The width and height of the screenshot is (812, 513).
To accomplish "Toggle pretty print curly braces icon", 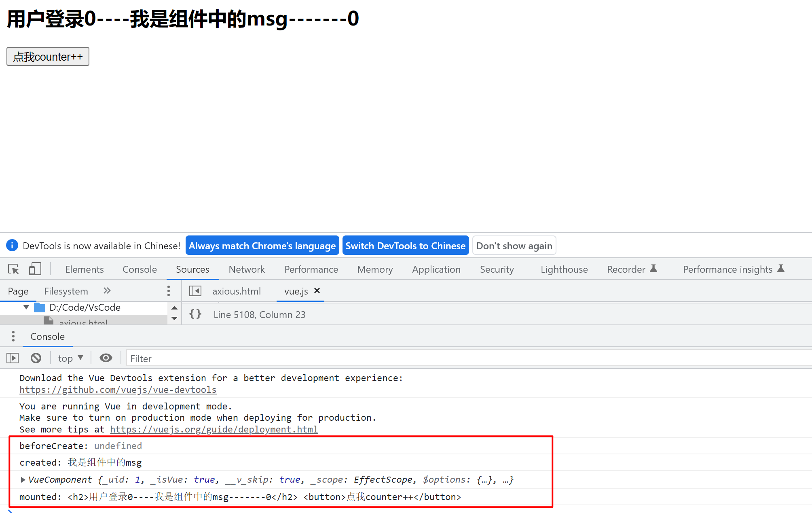I will click(195, 314).
